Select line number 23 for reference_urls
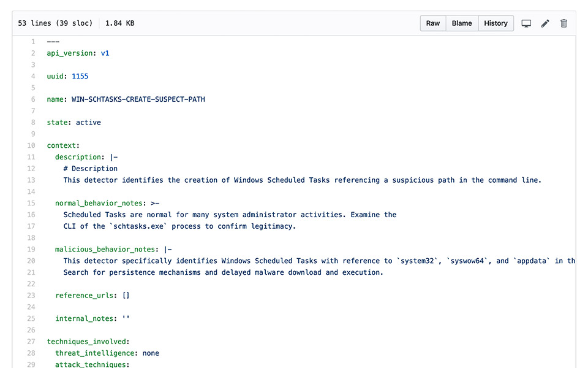588x368 pixels. (31, 296)
